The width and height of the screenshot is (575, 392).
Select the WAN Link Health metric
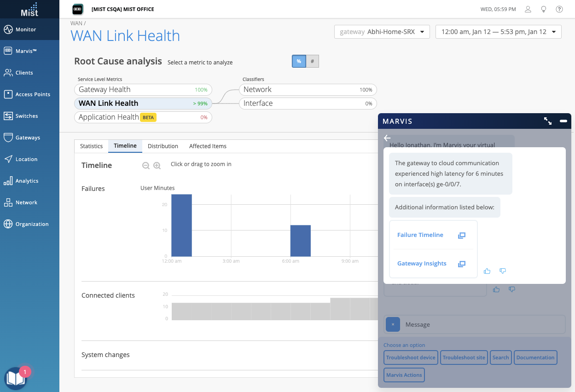[x=143, y=104]
